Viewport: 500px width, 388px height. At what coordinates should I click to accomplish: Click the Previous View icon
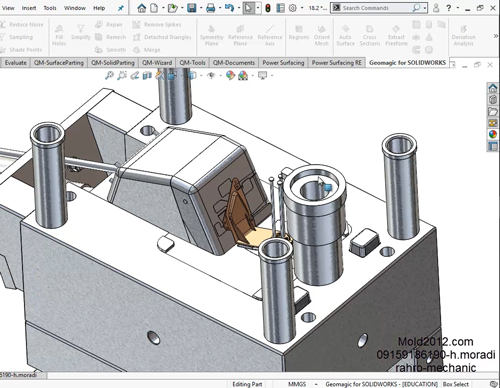coord(135,76)
